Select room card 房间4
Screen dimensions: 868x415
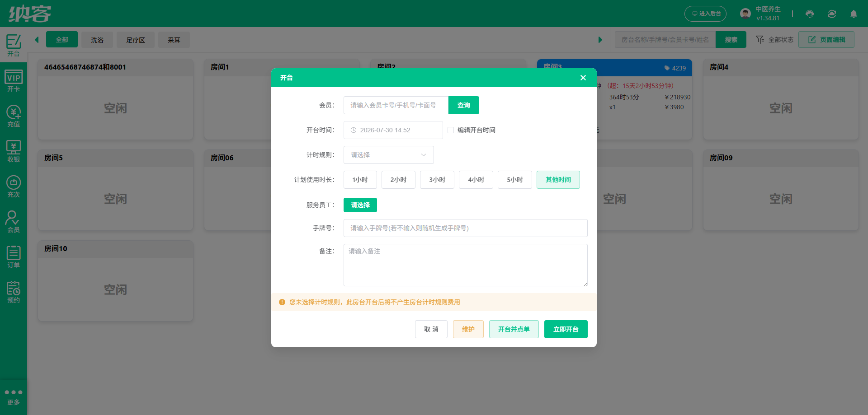[781, 99]
